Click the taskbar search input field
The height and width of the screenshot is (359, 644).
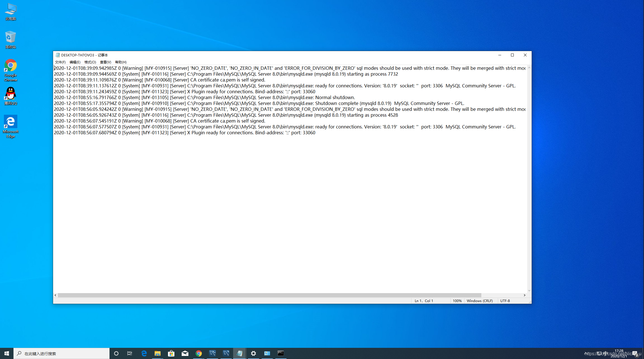pyautogui.click(x=61, y=353)
